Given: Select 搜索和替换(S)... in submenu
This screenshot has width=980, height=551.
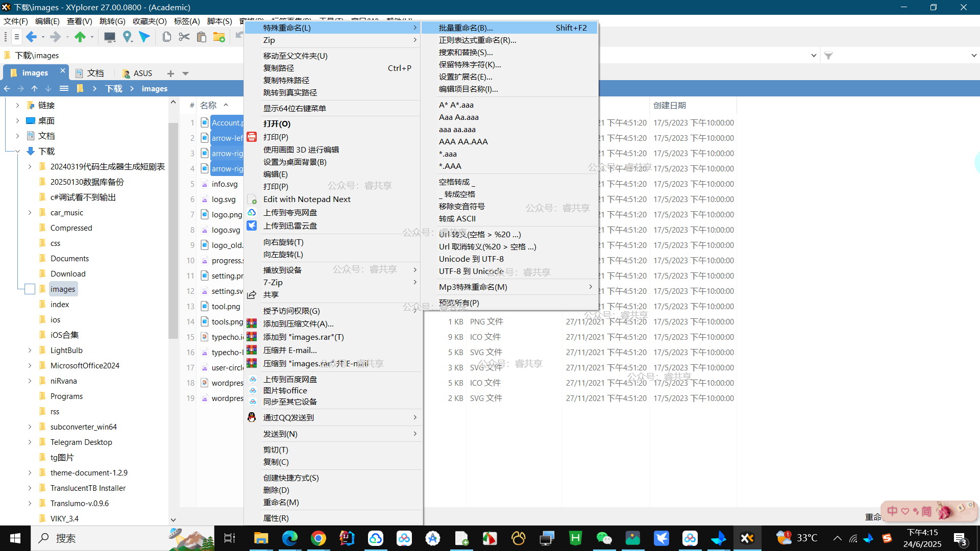Looking at the screenshot, I should 509,52.
